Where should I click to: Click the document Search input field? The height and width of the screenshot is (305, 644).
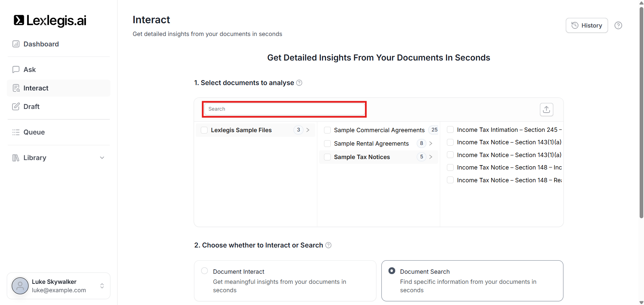point(284,109)
